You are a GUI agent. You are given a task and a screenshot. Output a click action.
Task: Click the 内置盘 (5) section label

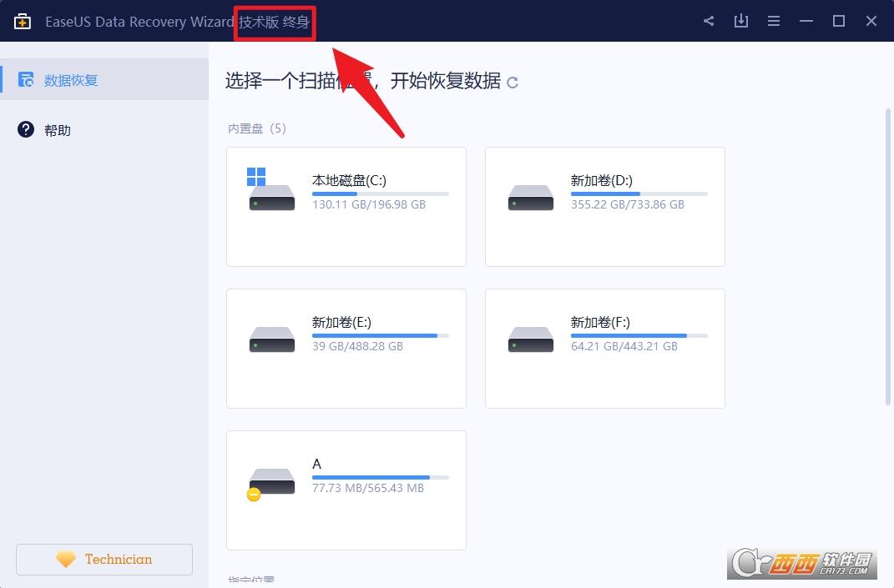point(257,128)
